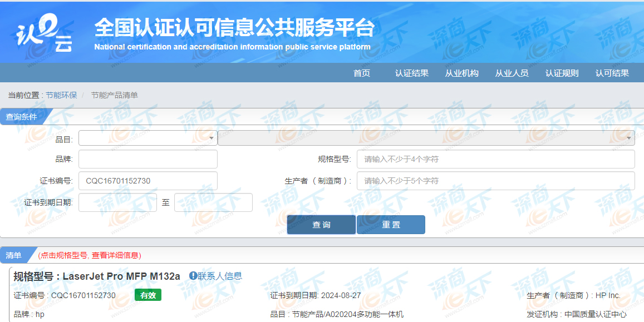Open the 首页 navigation item
The image size is (644, 322).
point(362,73)
